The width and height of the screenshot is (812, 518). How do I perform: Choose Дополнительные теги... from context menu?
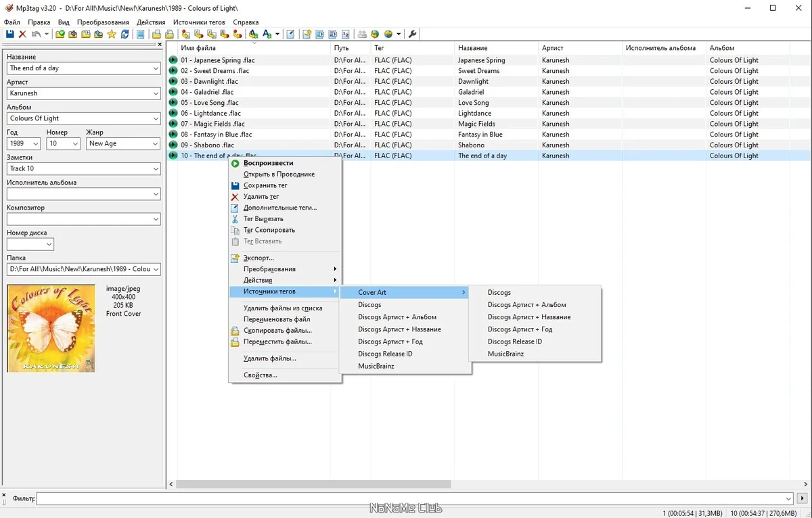pyautogui.click(x=280, y=208)
